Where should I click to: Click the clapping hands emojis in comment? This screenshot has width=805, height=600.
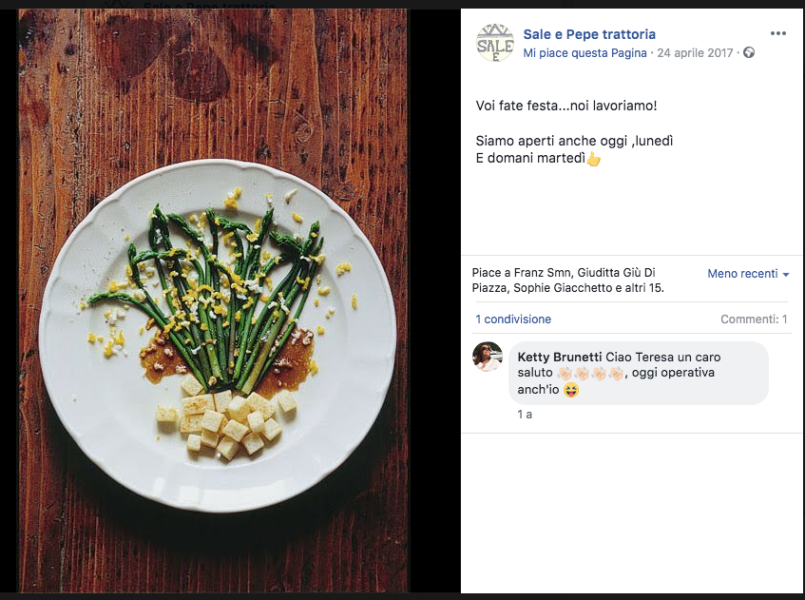590,373
